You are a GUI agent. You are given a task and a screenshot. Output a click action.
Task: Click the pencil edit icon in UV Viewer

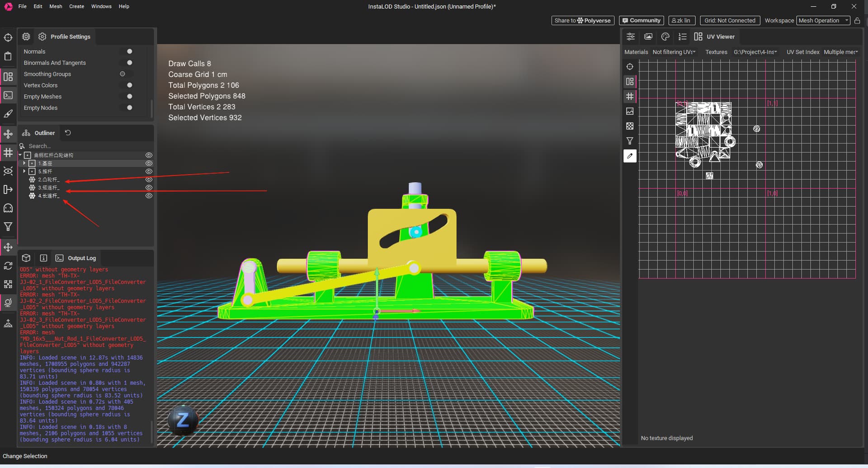(x=630, y=156)
